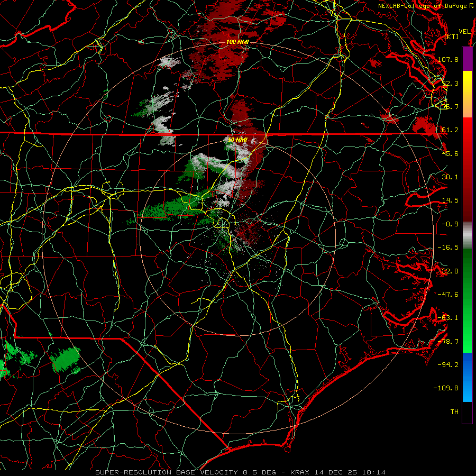Screen dimensions: 476x476
Task: Click the purple segment of the color bar
Action: click(467, 59)
